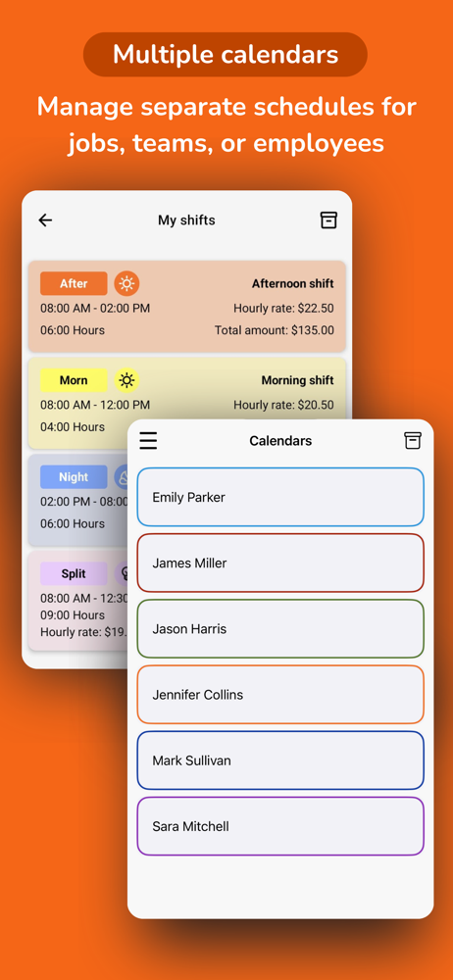Select the orange After tag

click(x=74, y=284)
